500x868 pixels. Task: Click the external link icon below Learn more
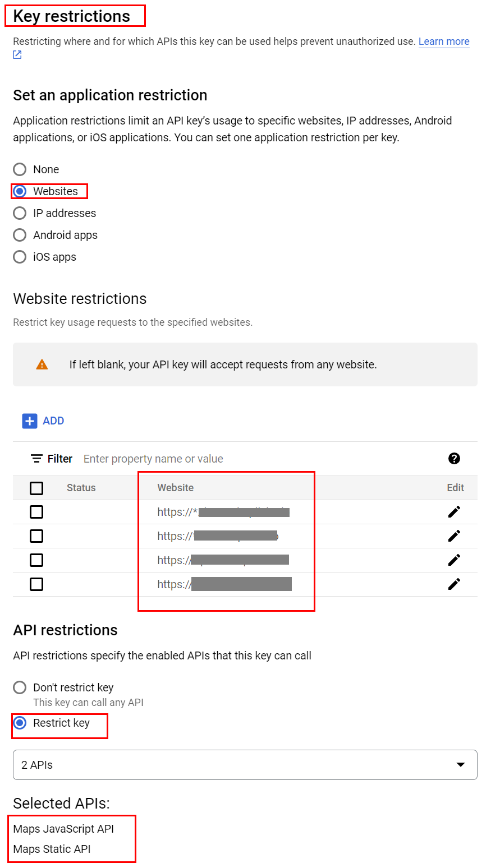pyautogui.click(x=17, y=54)
